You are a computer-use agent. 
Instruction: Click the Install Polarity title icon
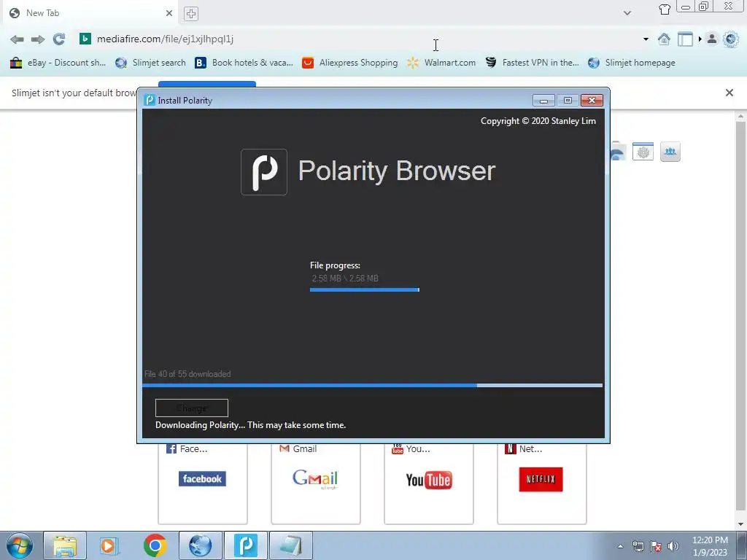point(150,100)
